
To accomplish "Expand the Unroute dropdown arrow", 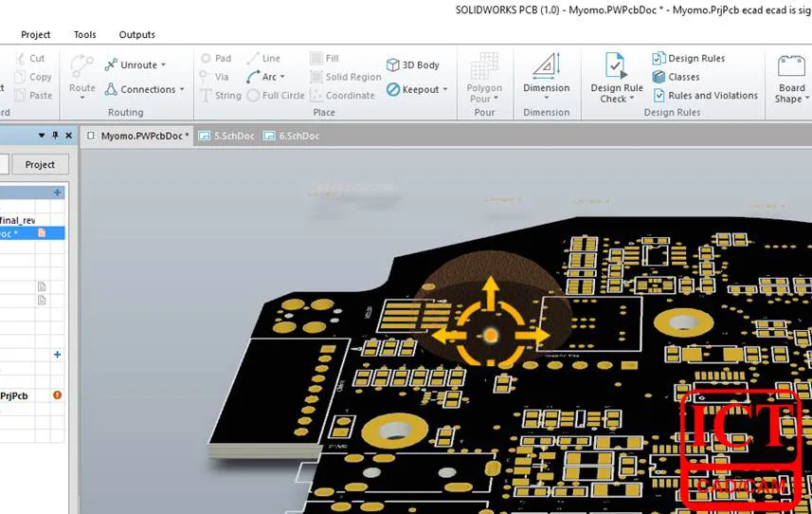I will click(163, 64).
